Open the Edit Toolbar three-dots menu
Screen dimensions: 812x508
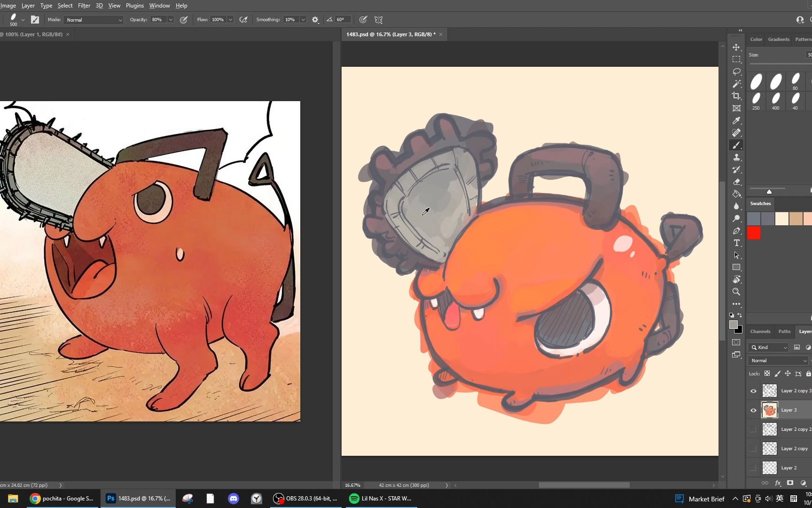pos(736,304)
